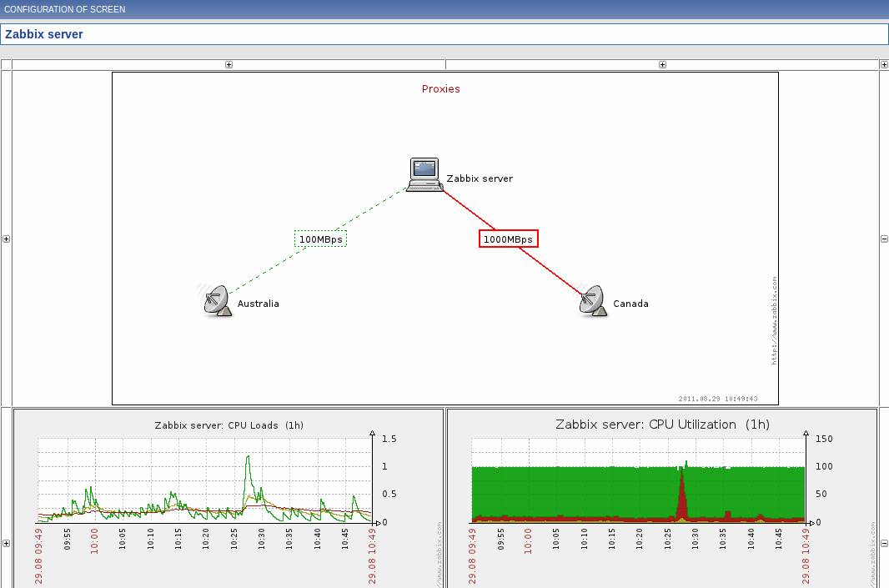
Task: Click the plus icon left of the Proxies map row
Action: pos(6,239)
